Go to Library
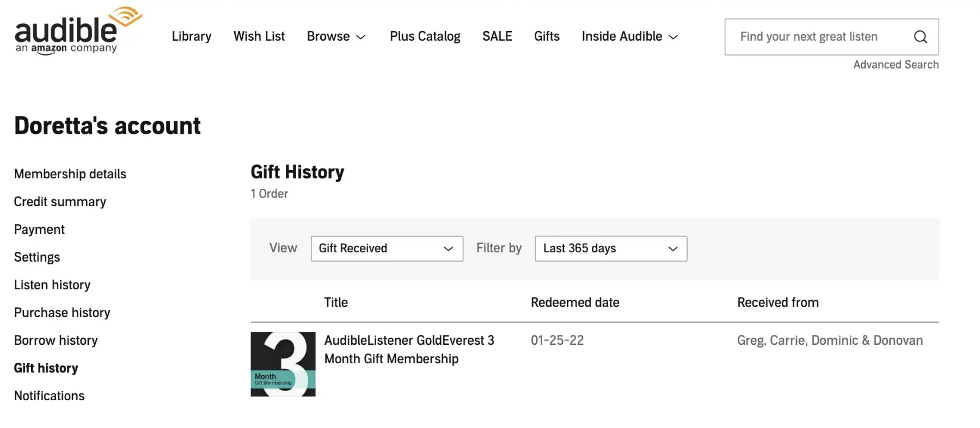This screenshot has width=980, height=428. coord(191,36)
